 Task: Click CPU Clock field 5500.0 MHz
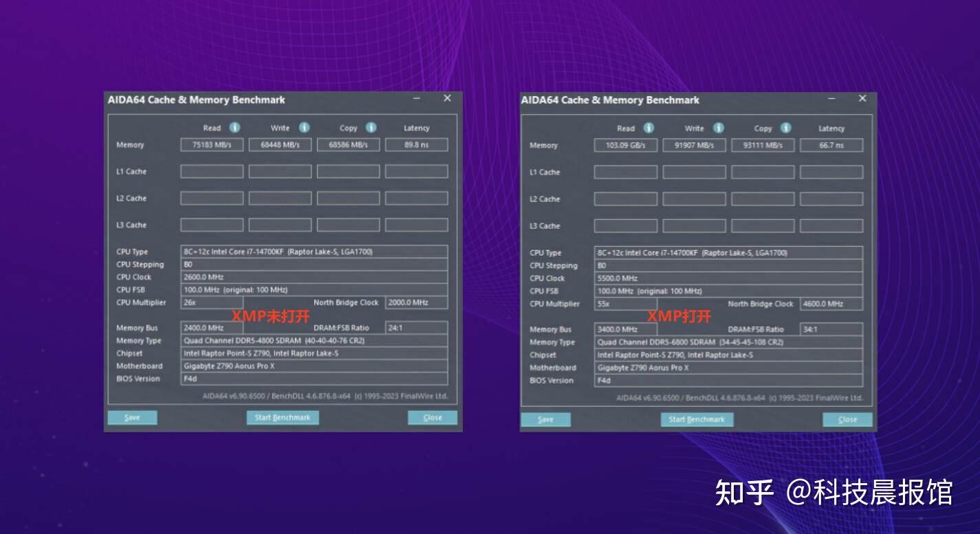tap(729, 278)
